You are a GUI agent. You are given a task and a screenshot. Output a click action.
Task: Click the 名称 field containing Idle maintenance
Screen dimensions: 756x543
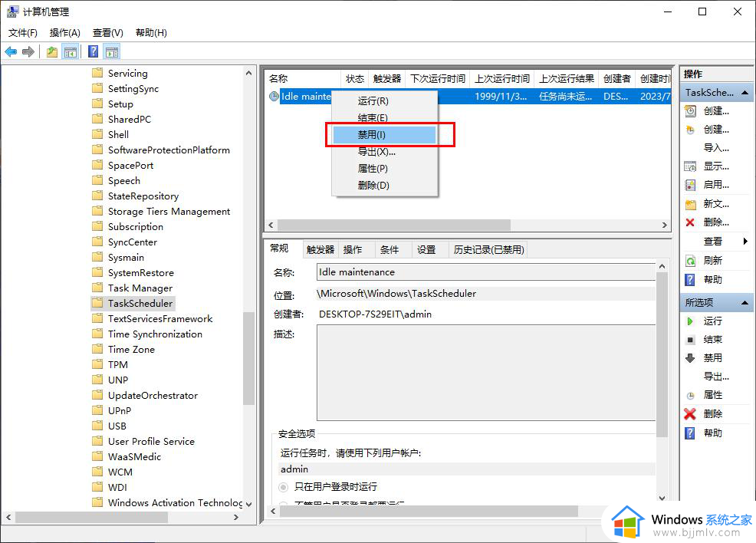486,272
